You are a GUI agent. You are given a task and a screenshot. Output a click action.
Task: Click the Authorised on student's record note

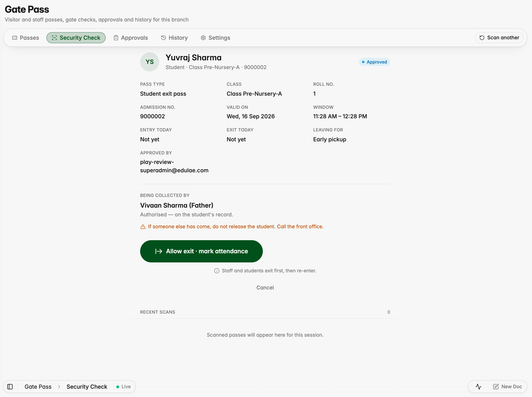pos(186,215)
